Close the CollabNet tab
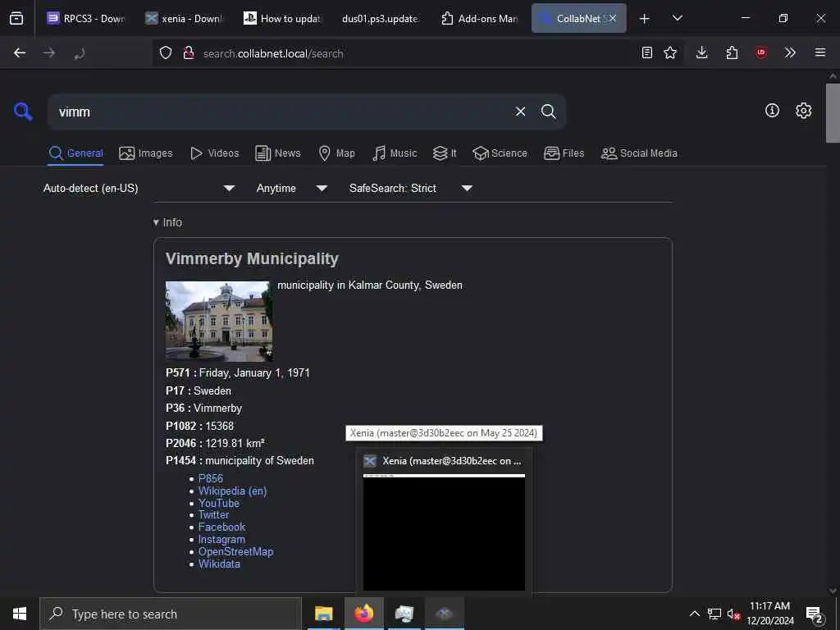The image size is (840, 630). pyautogui.click(x=613, y=18)
